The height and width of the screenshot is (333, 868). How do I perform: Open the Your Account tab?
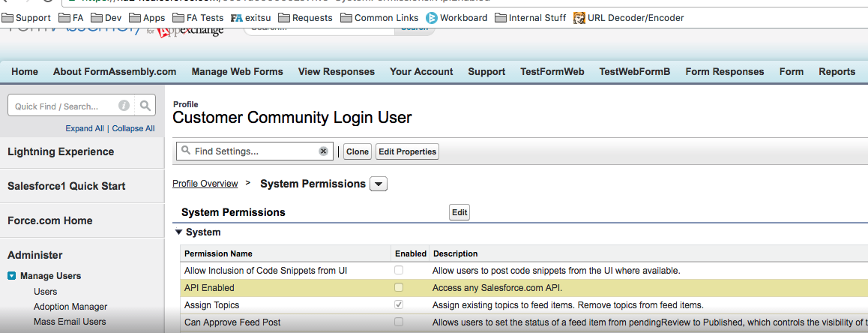point(421,71)
